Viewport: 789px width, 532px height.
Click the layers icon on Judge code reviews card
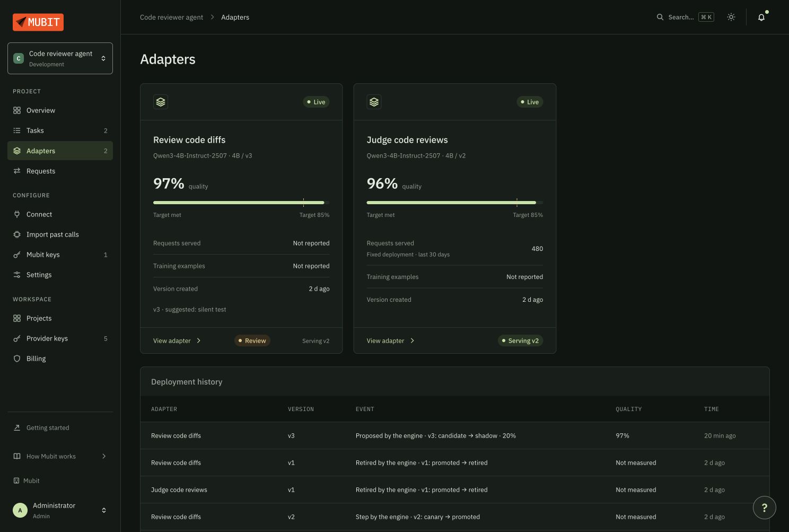[x=374, y=102]
